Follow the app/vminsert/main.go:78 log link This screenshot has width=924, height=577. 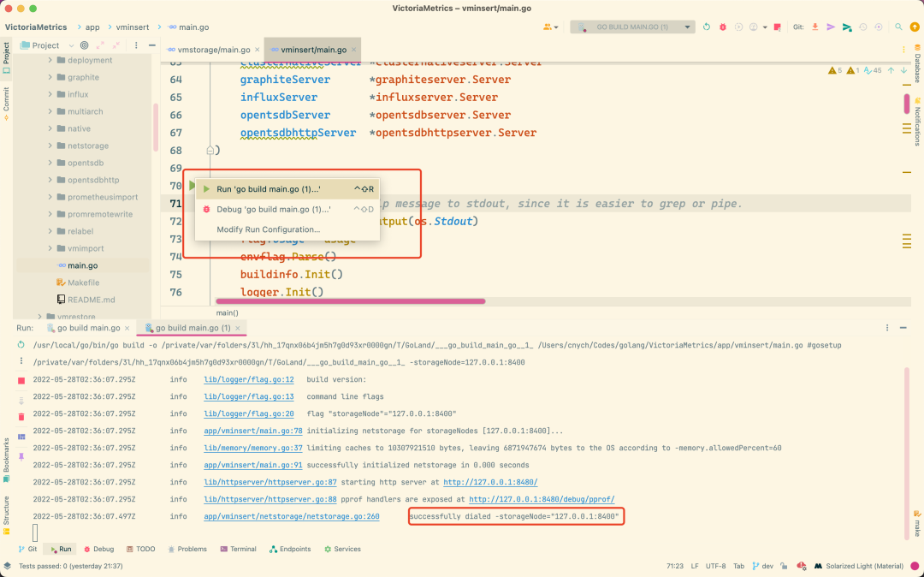click(x=252, y=430)
